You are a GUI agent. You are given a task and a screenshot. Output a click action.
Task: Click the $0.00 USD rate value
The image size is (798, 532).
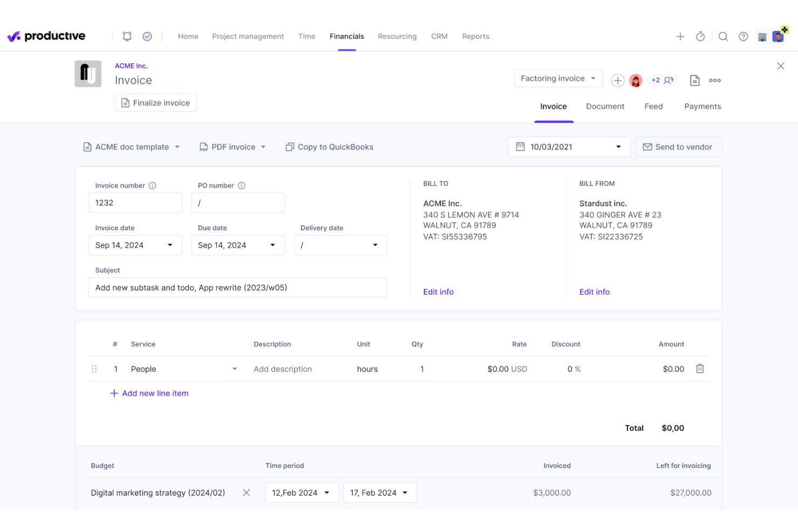coord(507,369)
